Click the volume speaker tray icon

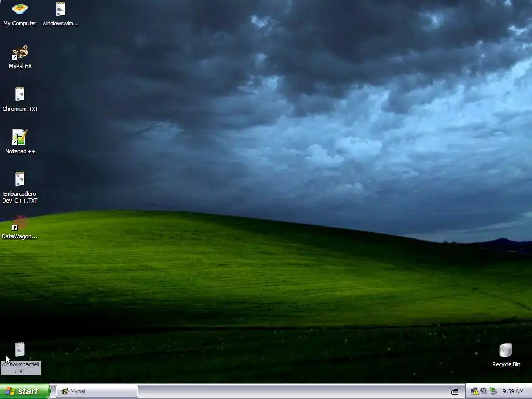(484, 391)
